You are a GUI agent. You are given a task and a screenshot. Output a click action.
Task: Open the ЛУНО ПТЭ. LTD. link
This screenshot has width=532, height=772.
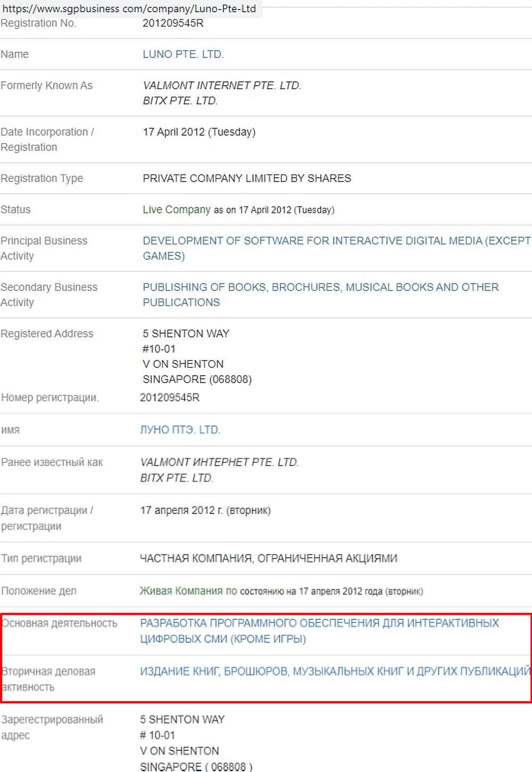(x=180, y=430)
